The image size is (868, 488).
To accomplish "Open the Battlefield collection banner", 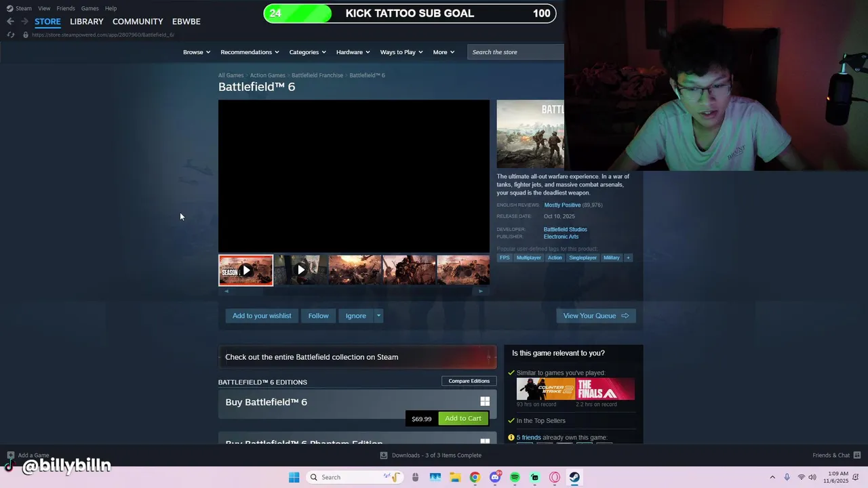I will (x=357, y=357).
